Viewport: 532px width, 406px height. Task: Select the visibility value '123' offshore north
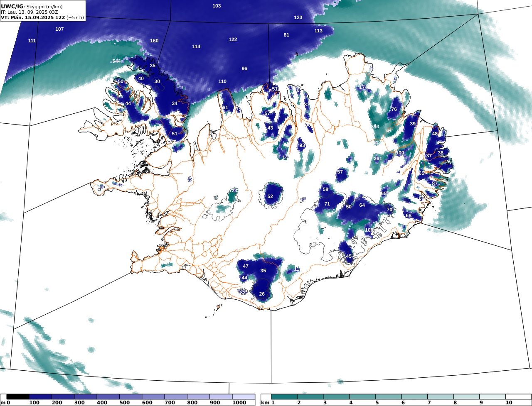click(298, 17)
